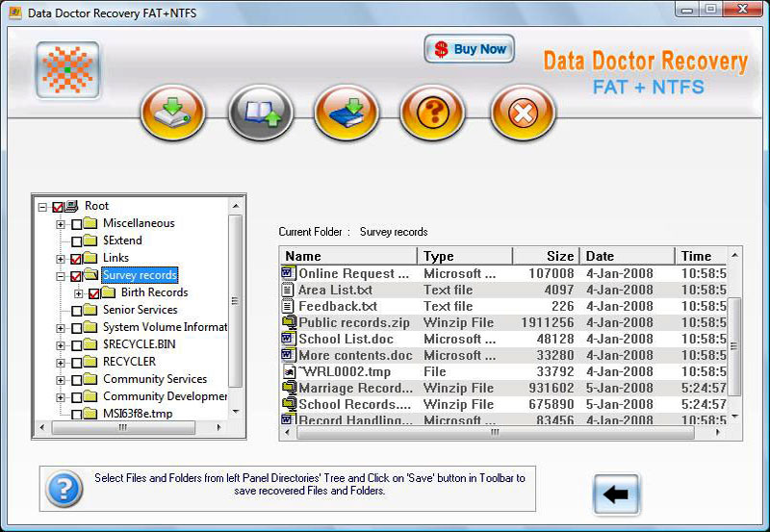770x532 pixels.
Task: Select the MSI63f8e.tmp tree item
Action: [138, 414]
